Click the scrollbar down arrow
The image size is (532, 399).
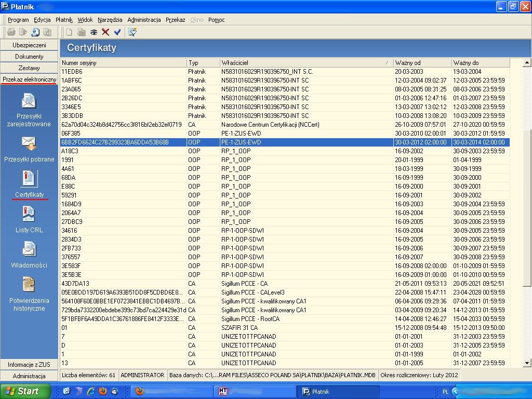(x=527, y=363)
